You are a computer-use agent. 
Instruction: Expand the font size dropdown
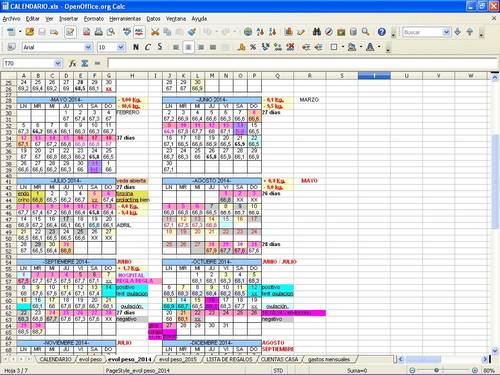pos(121,47)
